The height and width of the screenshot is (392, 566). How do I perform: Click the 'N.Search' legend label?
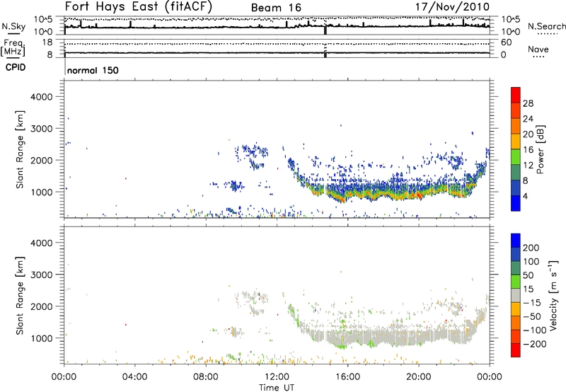tap(546, 26)
